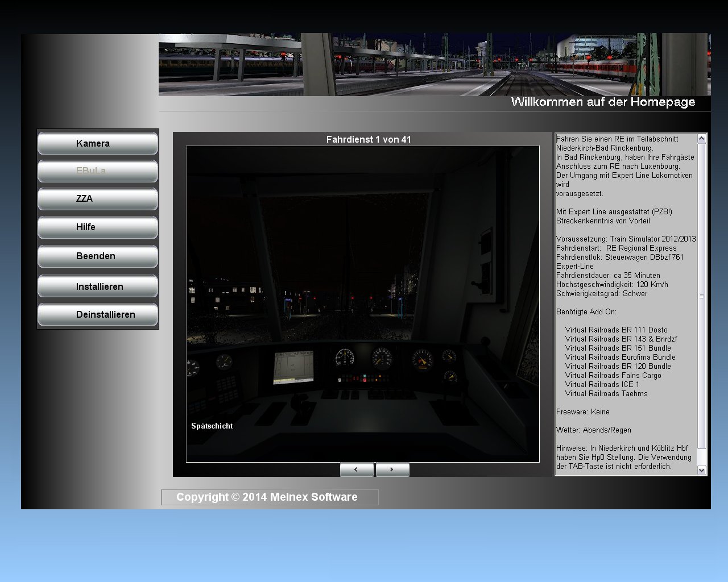Click the greyed-out EBuLa button

pyautogui.click(x=97, y=171)
